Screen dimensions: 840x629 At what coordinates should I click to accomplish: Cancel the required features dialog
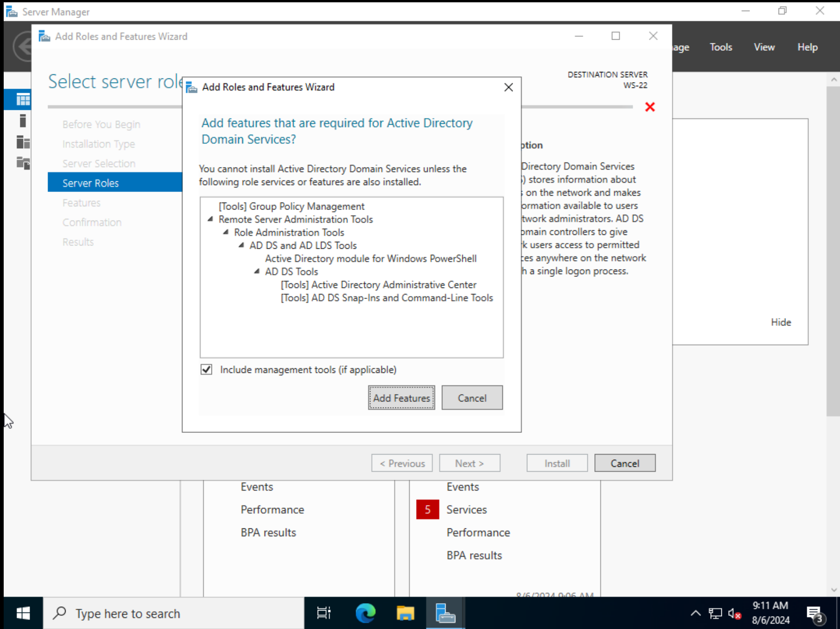click(x=472, y=398)
